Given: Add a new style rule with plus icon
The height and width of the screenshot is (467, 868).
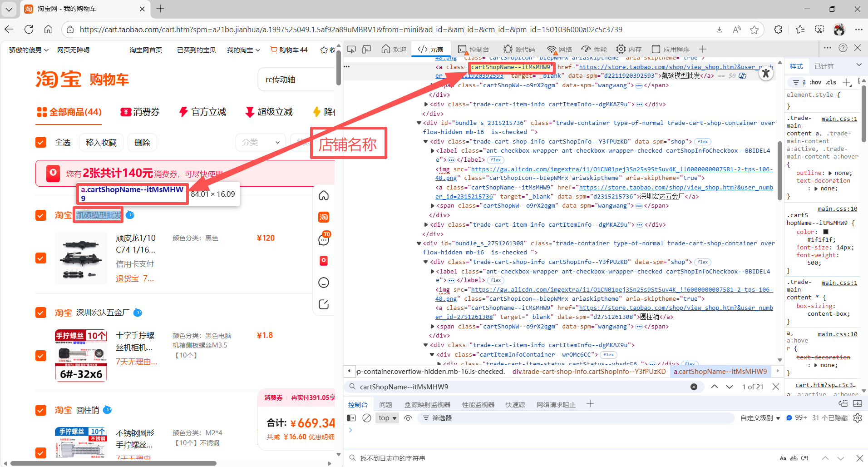Looking at the screenshot, I should 846,82.
